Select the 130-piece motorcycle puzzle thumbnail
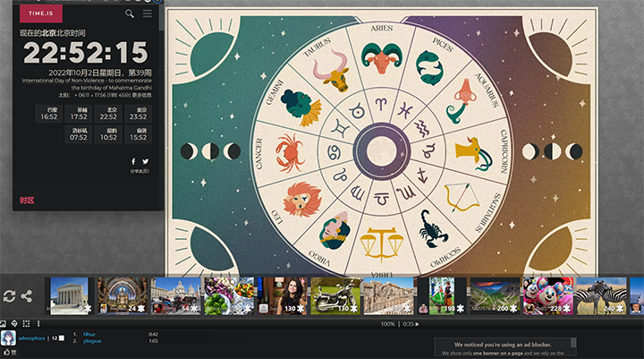 pos(335,296)
